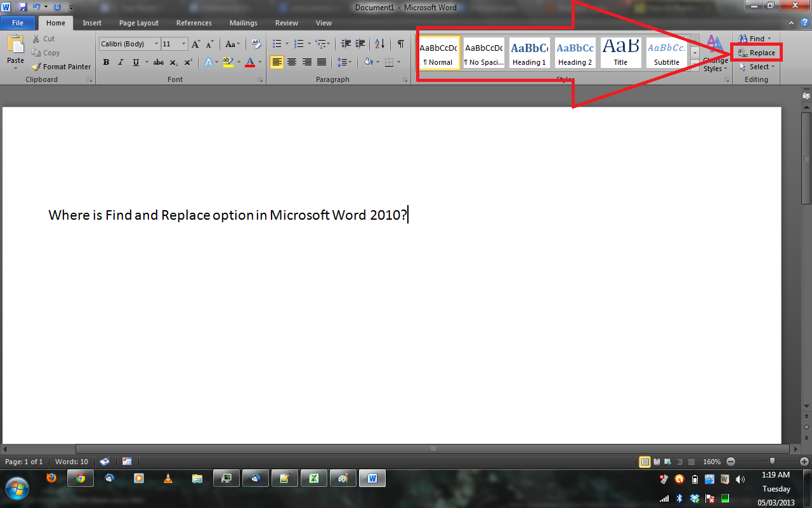Toggle underline formatting
This screenshot has height=508, width=812.
click(x=136, y=62)
